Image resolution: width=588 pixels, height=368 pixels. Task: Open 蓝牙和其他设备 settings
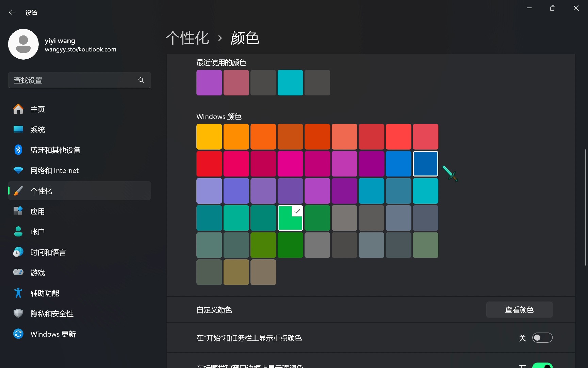[x=80, y=150]
